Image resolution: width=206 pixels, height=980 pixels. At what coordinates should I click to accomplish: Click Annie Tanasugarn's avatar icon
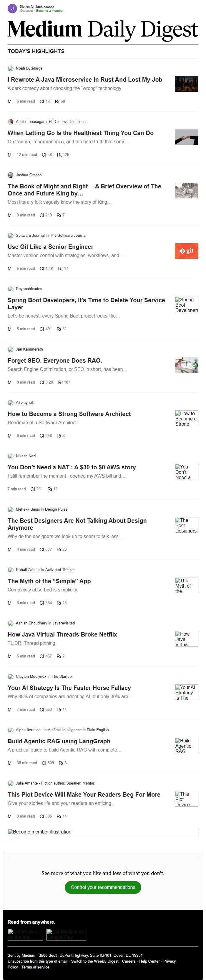click(x=10, y=122)
